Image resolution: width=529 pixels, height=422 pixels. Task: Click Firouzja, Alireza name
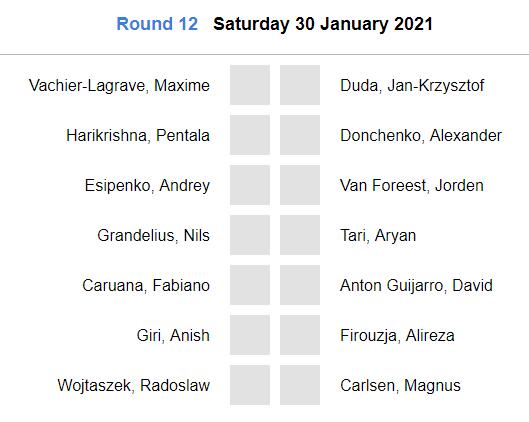[397, 335]
